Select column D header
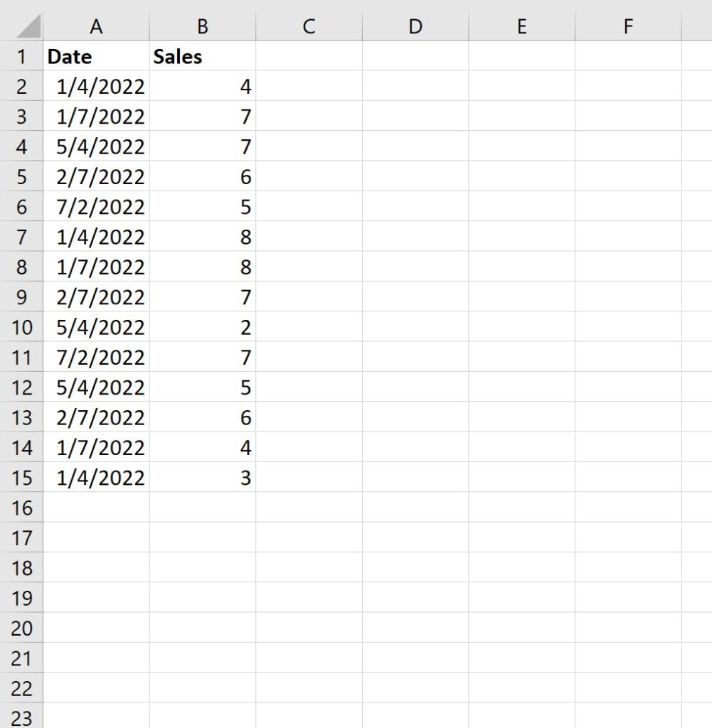Viewport: 712px width, 728px height. (415, 27)
